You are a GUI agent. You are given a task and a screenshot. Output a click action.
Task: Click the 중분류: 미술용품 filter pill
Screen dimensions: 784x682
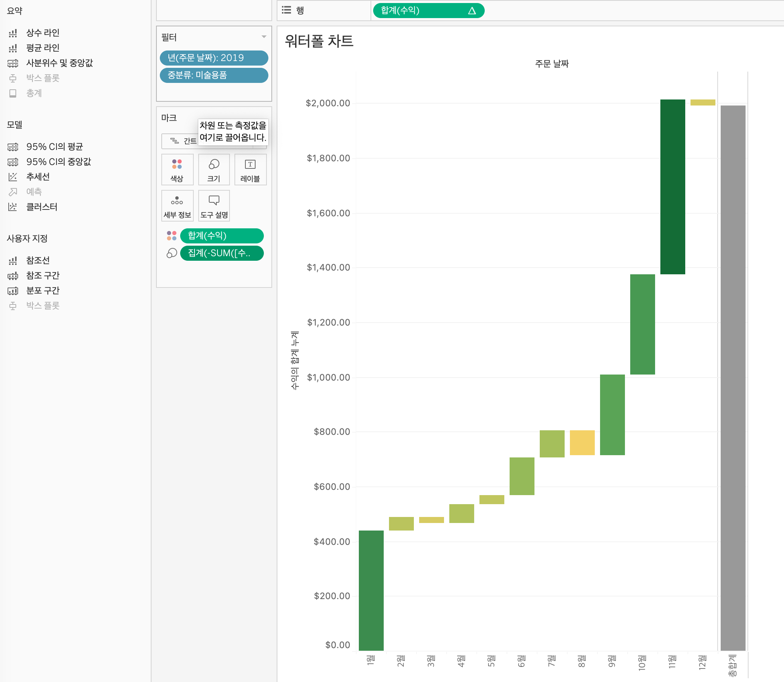tap(214, 75)
